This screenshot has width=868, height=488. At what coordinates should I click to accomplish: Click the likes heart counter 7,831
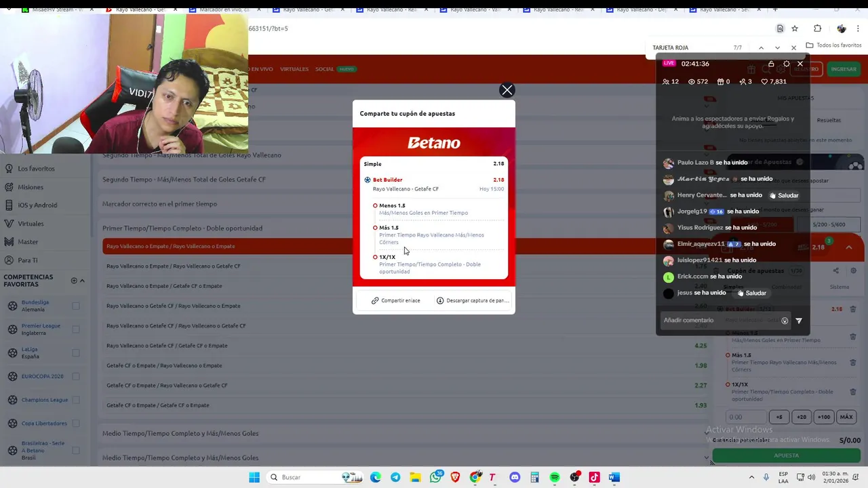[x=774, y=81]
